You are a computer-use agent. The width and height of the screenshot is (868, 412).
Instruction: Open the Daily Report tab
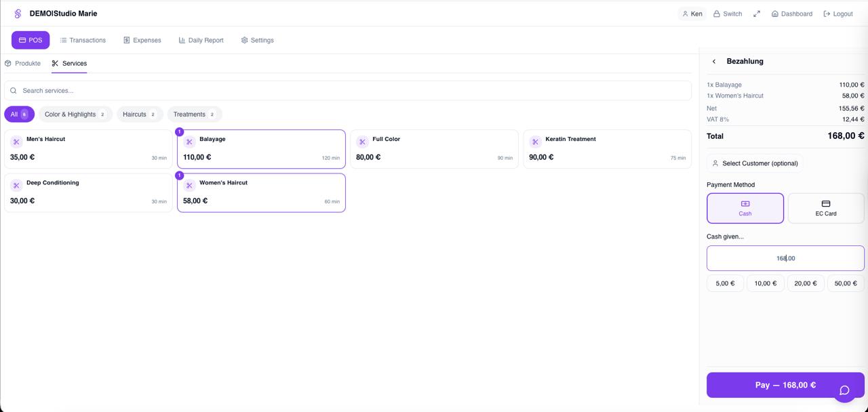(201, 40)
